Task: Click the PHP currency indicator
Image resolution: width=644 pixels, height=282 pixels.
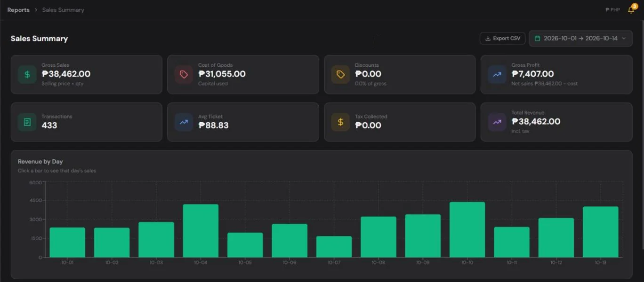Action: (x=612, y=10)
